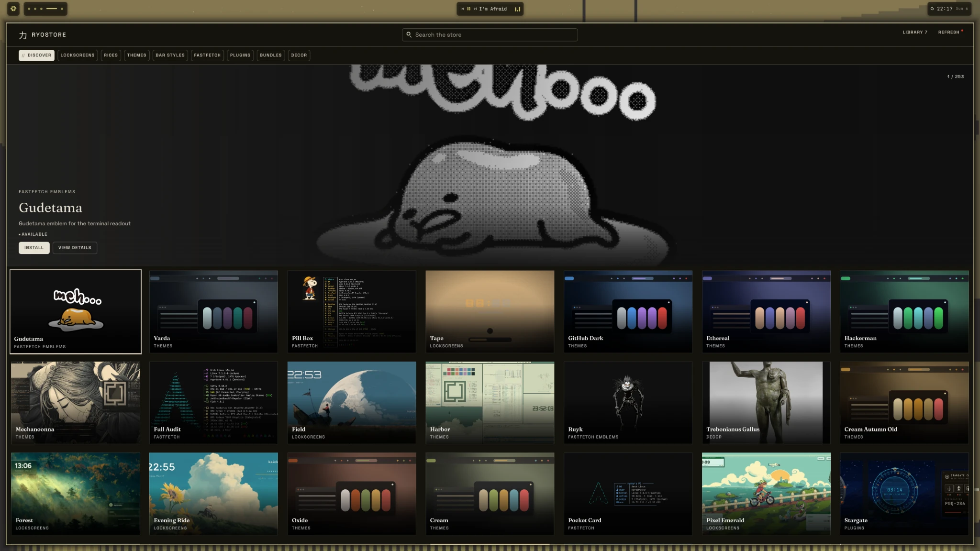Switch to the Themes tab
This screenshot has width=980, height=551.
point(137,55)
